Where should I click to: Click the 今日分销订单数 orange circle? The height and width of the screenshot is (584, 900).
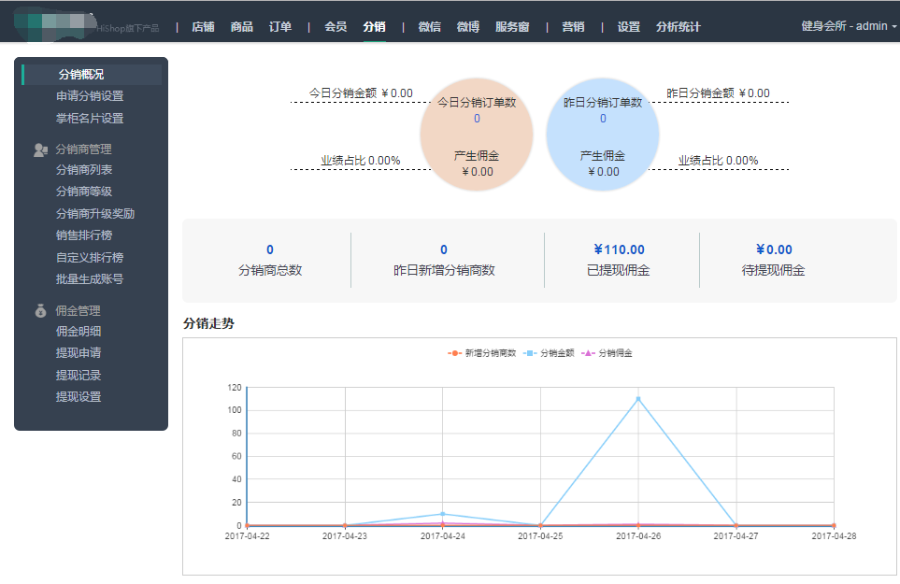476,134
